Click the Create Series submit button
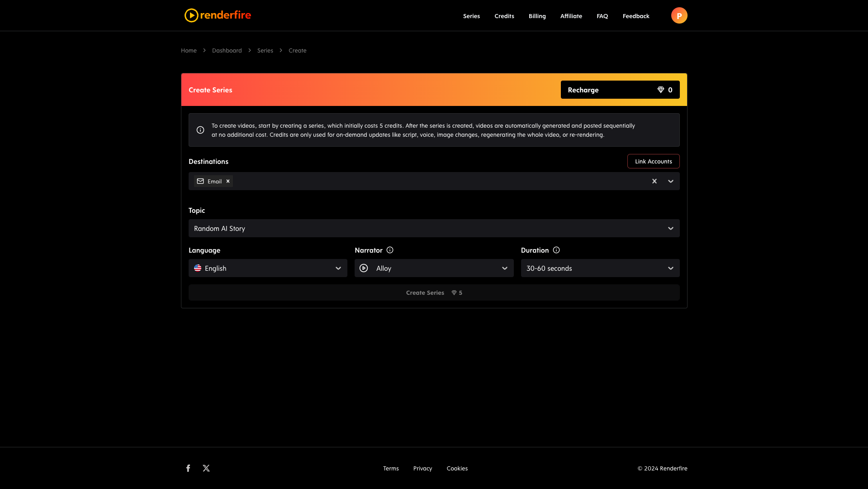The width and height of the screenshot is (868, 489). pyautogui.click(x=434, y=292)
